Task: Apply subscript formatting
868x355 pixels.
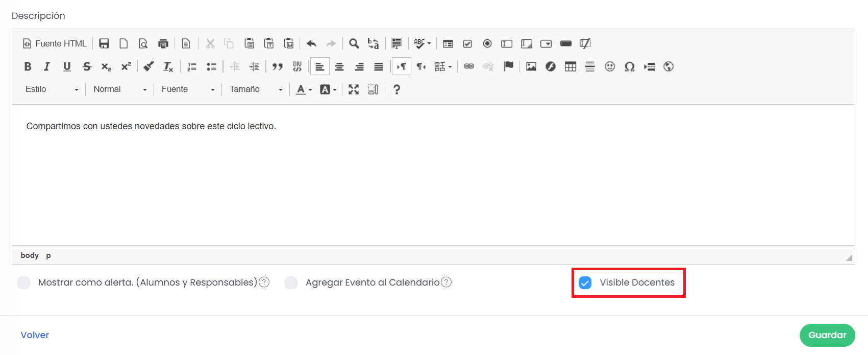Action: point(106,66)
